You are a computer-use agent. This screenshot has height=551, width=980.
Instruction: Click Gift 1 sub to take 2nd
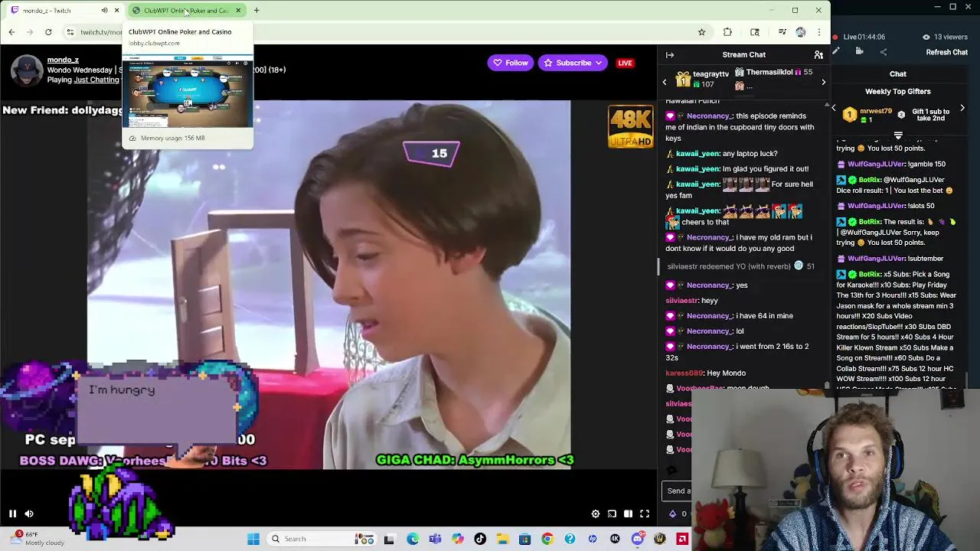click(930, 115)
